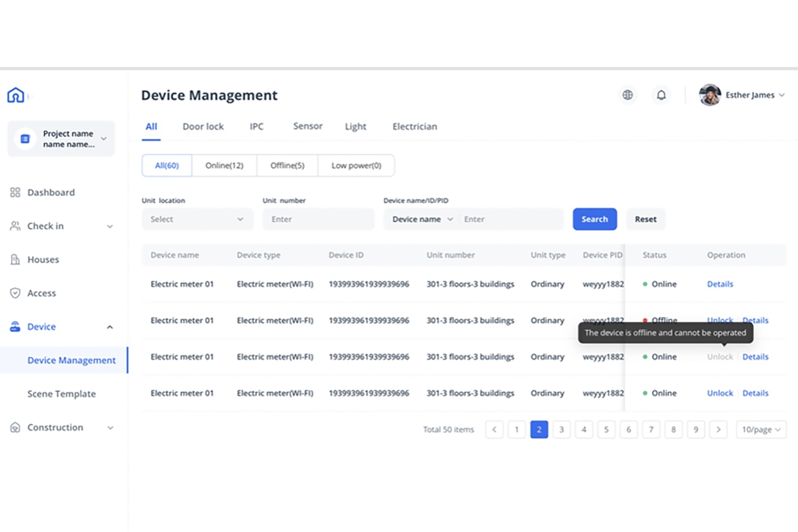Go to page 4
The height and width of the screenshot is (532, 798).
click(584, 429)
